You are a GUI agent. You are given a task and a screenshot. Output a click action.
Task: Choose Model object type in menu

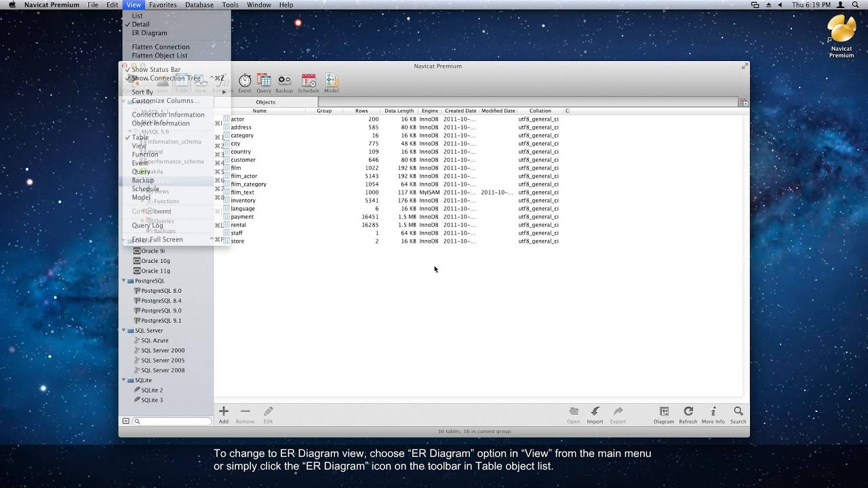(x=141, y=197)
